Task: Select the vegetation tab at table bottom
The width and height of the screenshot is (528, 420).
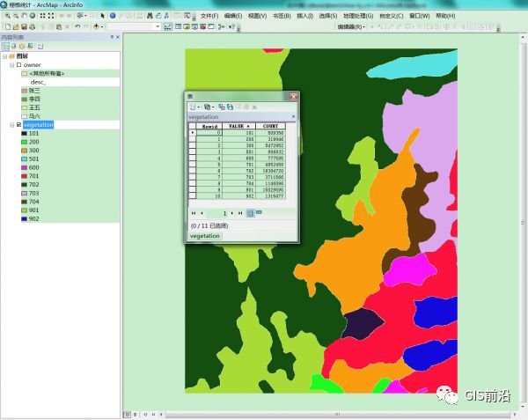Action: [205, 236]
